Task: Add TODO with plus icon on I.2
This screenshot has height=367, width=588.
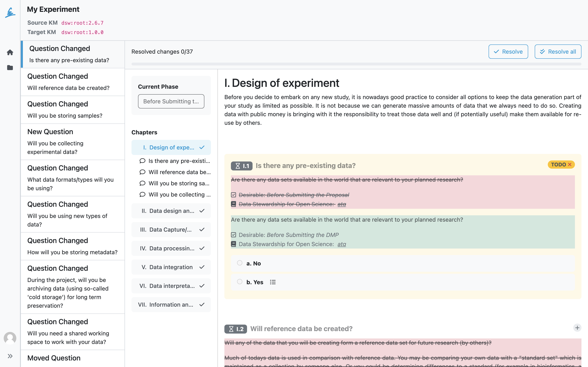Action: click(577, 328)
